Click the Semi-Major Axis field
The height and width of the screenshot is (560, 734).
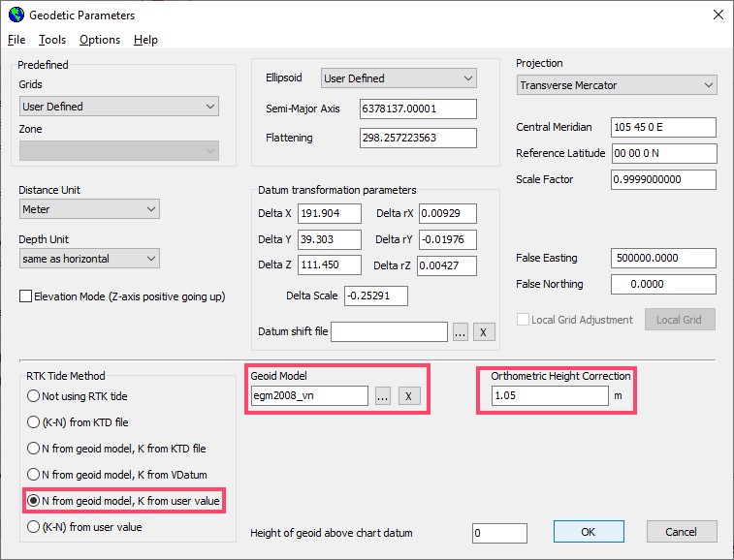[418, 109]
